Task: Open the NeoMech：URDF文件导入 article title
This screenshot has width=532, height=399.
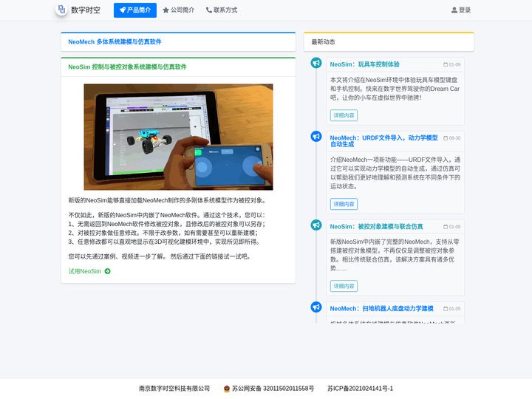Action: point(383,141)
